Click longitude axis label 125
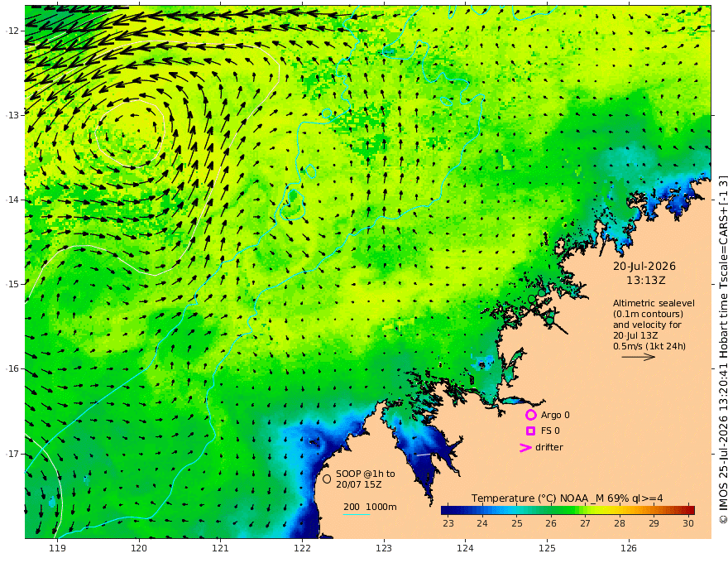Viewport: 728px width, 563px height. pos(548,549)
